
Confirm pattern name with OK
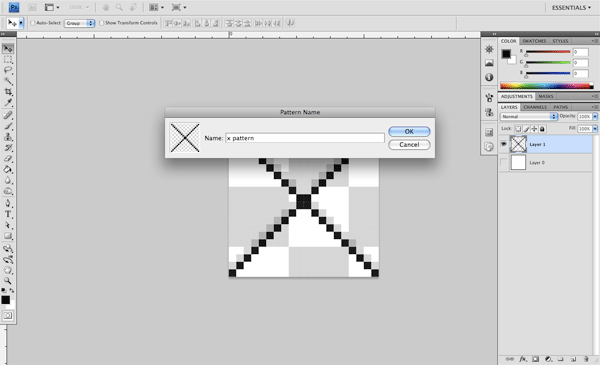pos(409,131)
